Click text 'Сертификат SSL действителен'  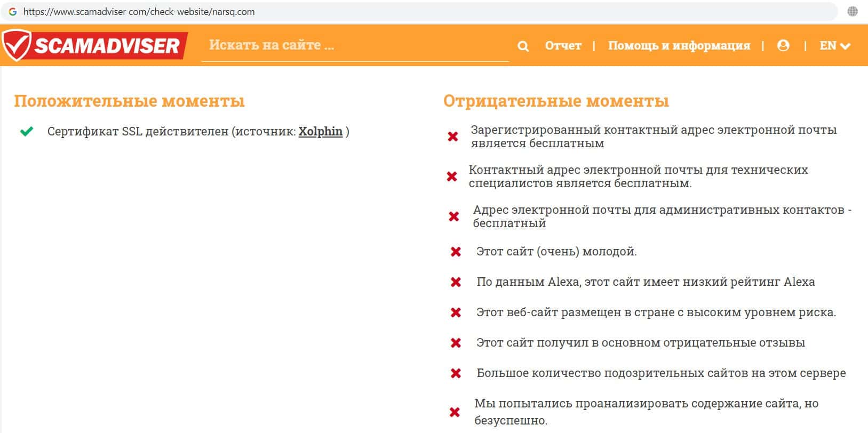(138, 131)
